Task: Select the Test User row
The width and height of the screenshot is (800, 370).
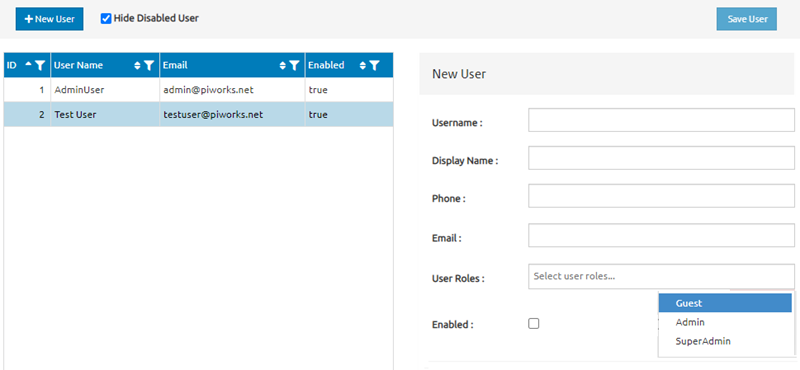Action: (198, 115)
